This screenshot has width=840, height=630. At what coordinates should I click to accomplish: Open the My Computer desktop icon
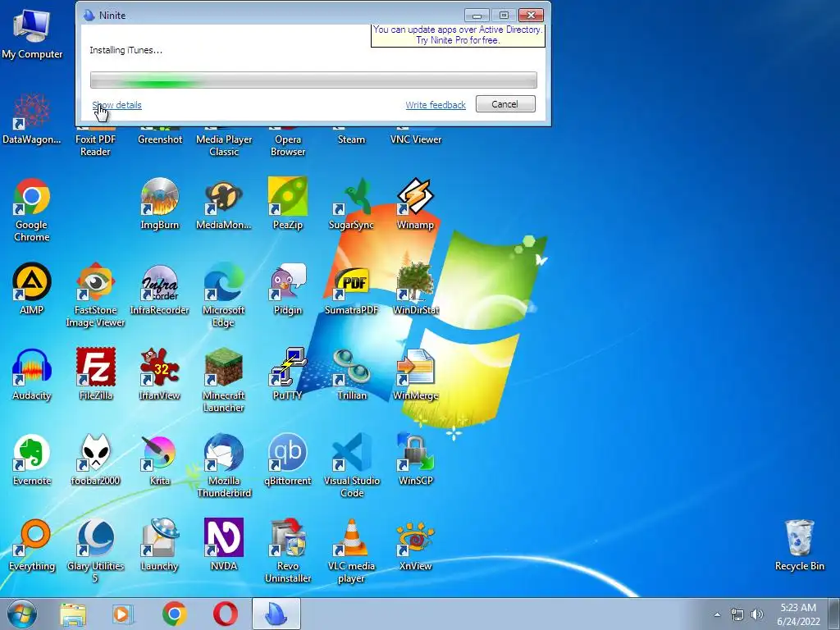pos(32,33)
